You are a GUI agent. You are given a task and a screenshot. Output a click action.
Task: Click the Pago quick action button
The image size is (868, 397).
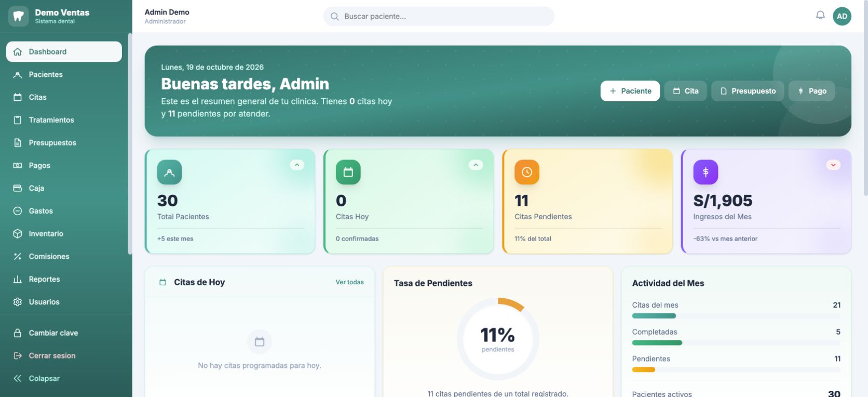pos(811,91)
